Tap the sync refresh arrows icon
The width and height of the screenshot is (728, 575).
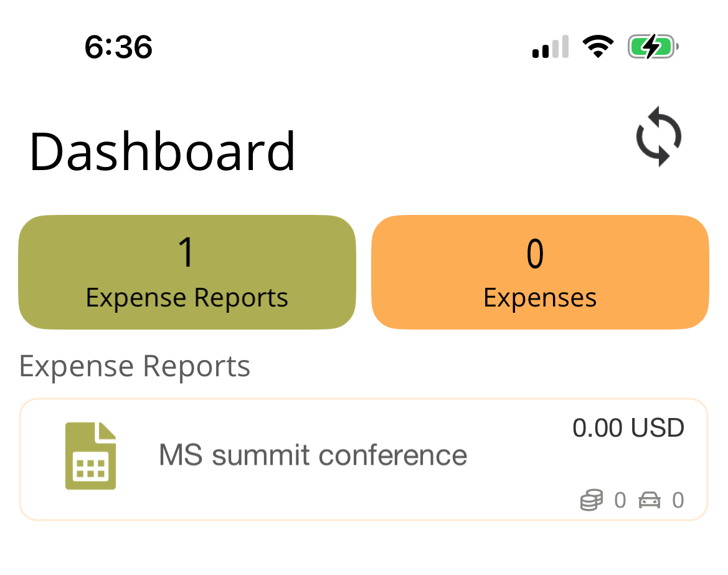pyautogui.click(x=658, y=136)
